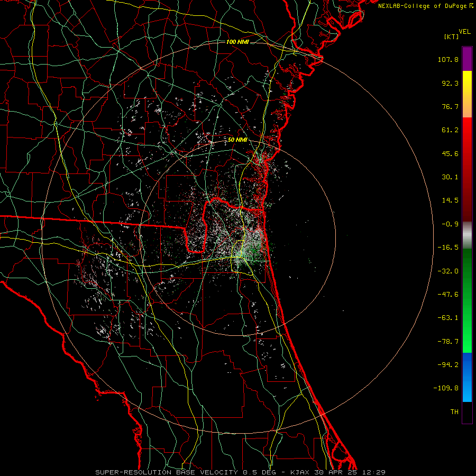Select the 45.6 velocity scale value
Viewport: 476px width, 476px height.
pos(450,153)
